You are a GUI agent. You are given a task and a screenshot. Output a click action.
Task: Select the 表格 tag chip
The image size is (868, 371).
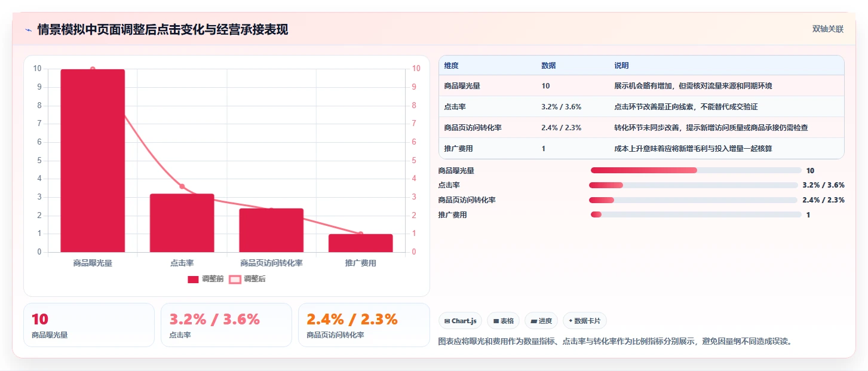tap(504, 321)
